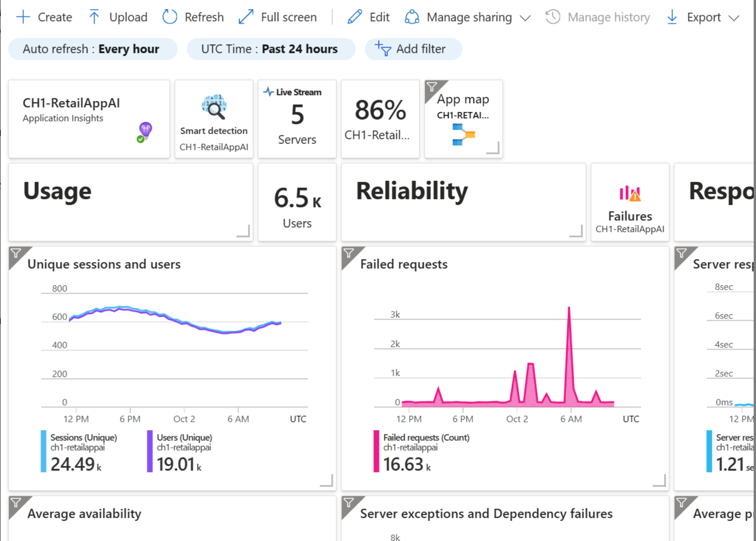Click the Edit pencil icon
Viewport: 756px width, 541px height.
[354, 17]
